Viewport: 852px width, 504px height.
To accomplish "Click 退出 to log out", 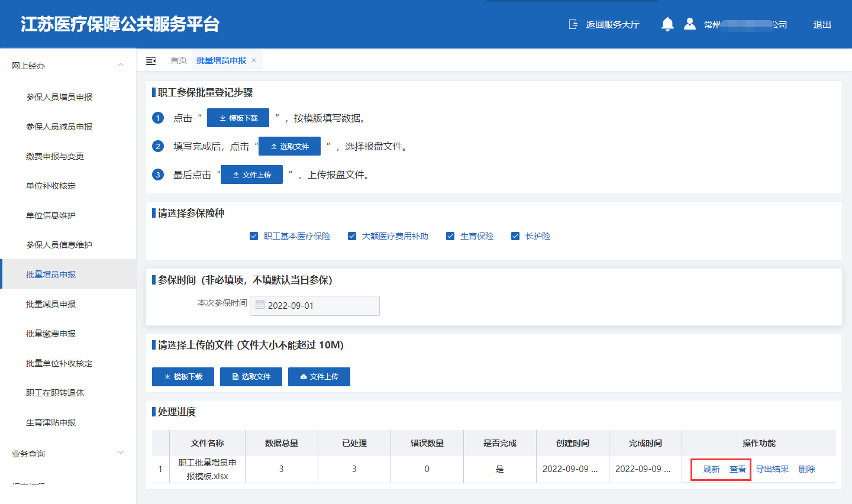I will (822, 25).
